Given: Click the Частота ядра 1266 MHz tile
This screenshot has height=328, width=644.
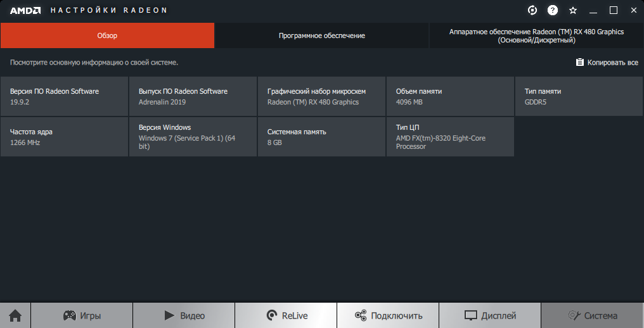Looking at the screenshot, I should (x=65, y=137).
